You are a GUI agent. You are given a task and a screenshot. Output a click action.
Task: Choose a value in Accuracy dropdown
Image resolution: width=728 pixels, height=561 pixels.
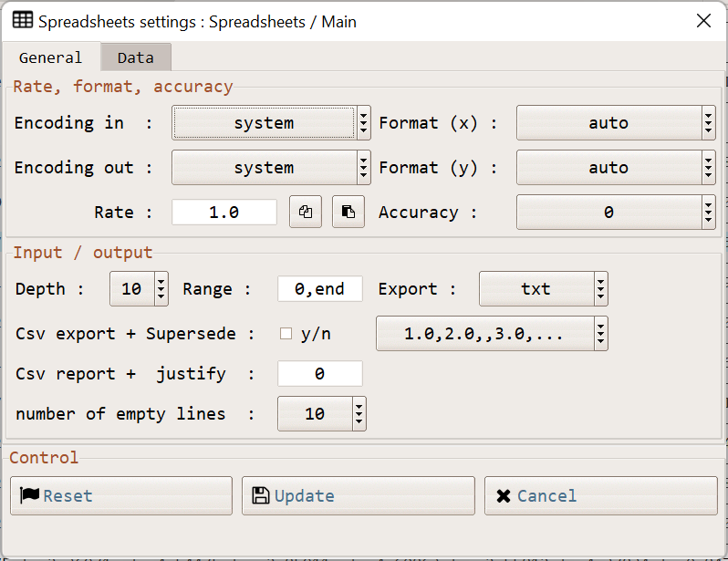[616, 213]
